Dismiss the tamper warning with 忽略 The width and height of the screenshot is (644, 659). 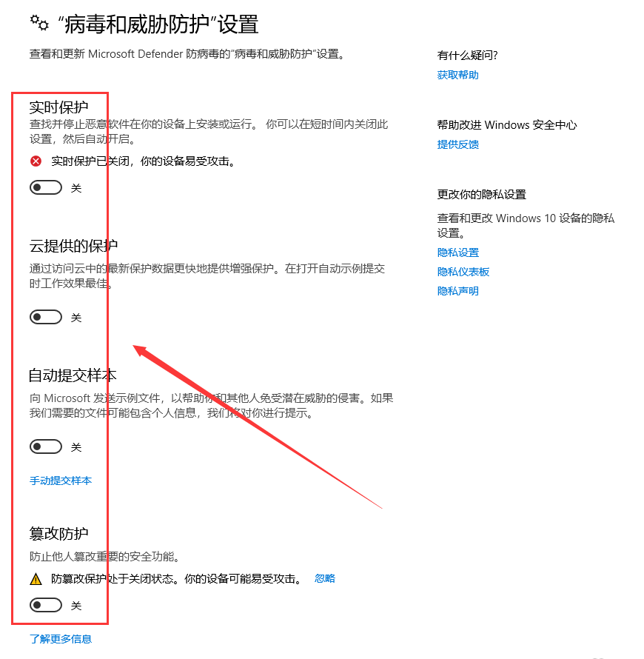(x=325, y=579)
